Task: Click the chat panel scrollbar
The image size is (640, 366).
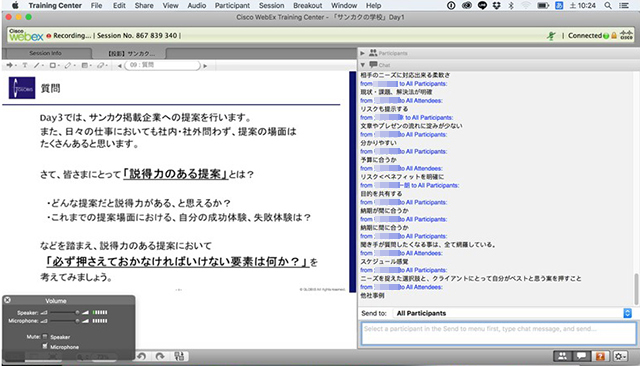Action: coord(636,289)
